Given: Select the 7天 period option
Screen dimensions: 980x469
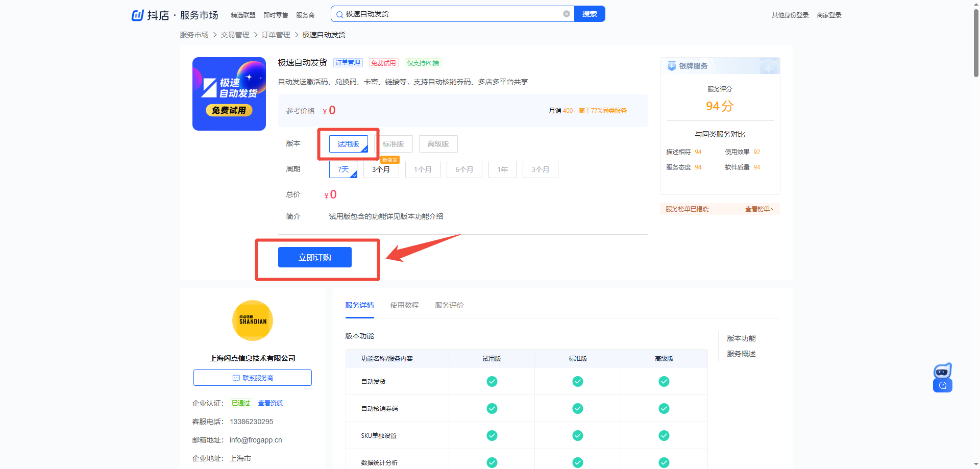Looking at the screenshot, I should (x=343, y=169).
